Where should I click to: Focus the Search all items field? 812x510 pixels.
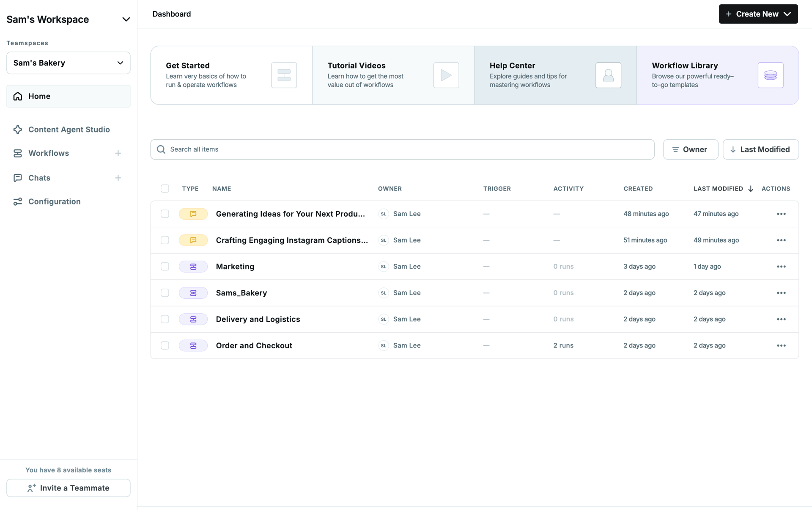[402, 149]
